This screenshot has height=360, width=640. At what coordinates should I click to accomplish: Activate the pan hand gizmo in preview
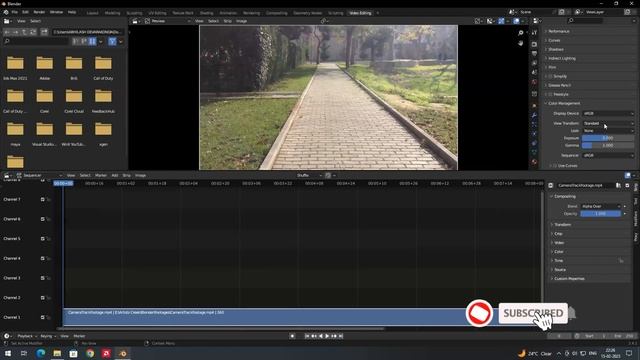pos(521,43)
